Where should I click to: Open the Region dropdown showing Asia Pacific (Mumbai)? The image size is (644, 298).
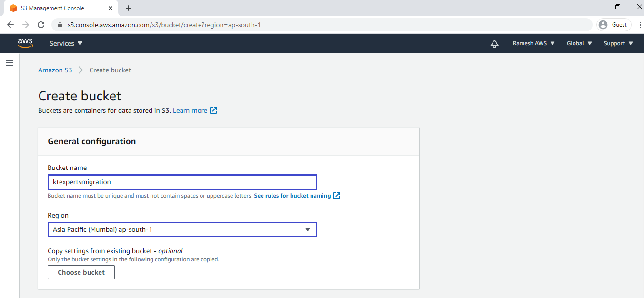click(x=182, y=229)
